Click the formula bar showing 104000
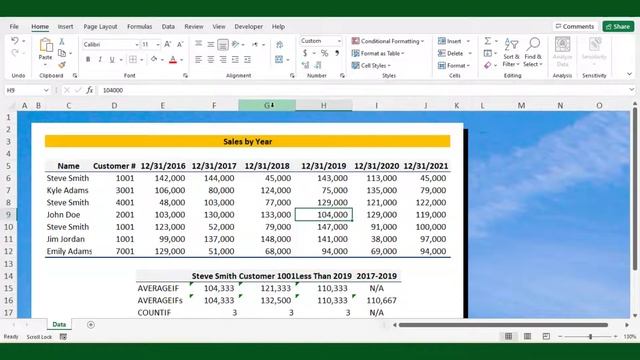The height and width of the screenshot is (360, 640). pos(363,90)
